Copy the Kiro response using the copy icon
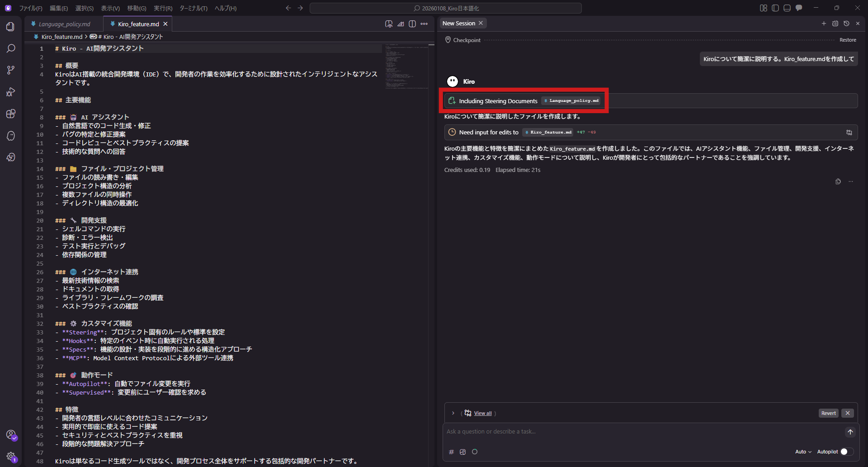This screenshot has width=868, height=467. [838, 181]
